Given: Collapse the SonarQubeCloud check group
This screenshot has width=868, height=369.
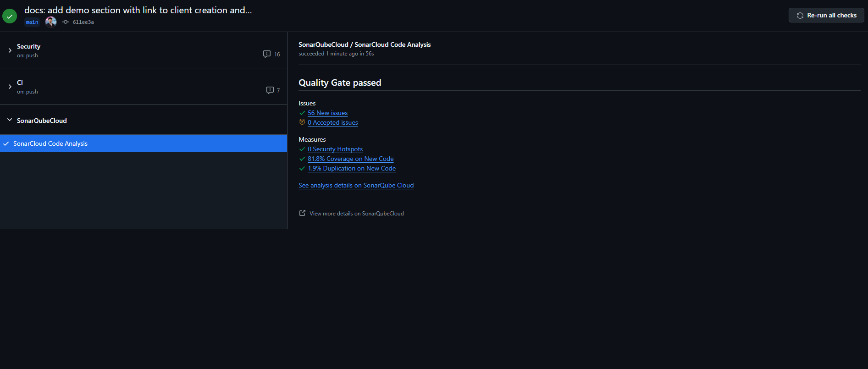Looking at the screenshot, I should point(10,120).
